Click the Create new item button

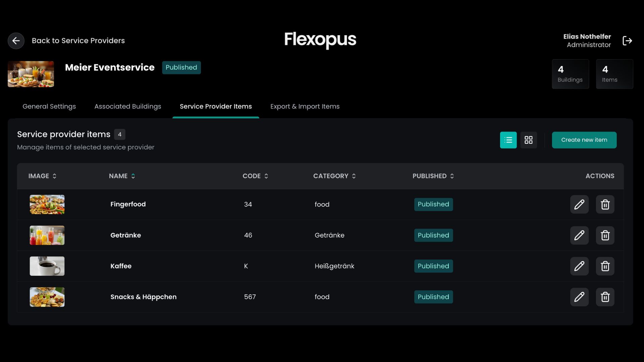584,140
